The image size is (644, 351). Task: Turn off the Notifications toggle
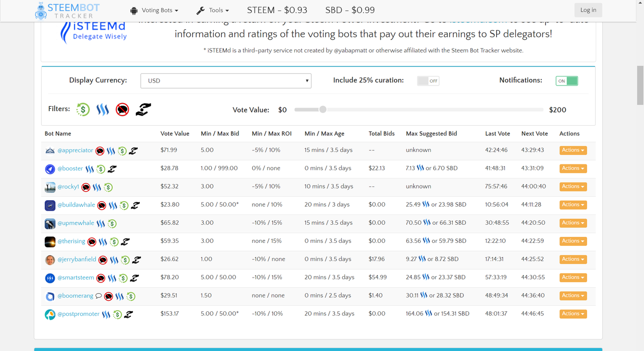[x=567, y=80]
